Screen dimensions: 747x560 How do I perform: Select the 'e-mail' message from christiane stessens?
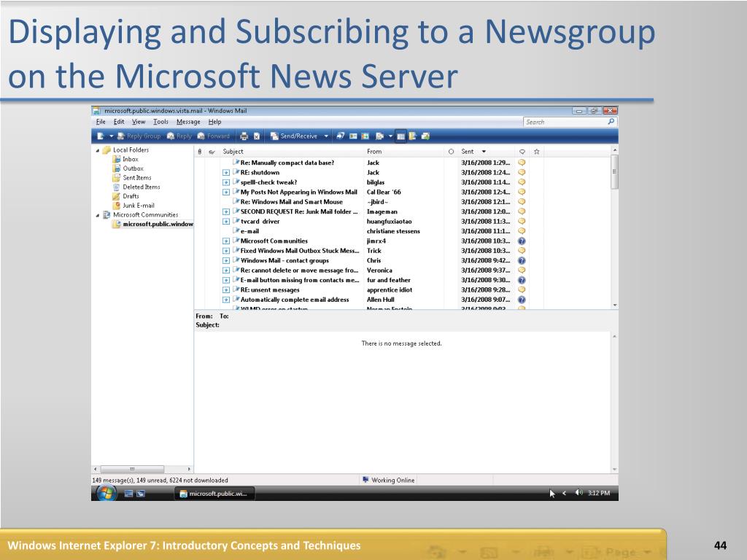(249, 231)
